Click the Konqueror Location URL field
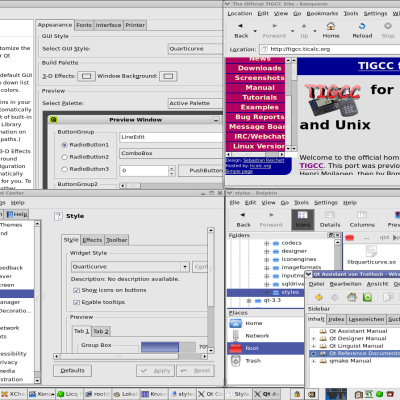This screenshot has width=400, height=400. (x=330, y=49)
